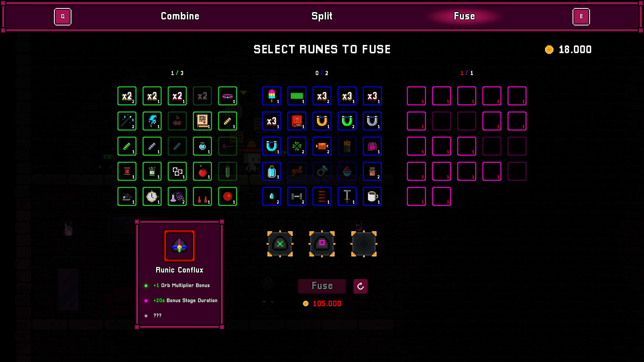The image size is (644, 362).
Task: Remove rune from pink fuse slot
Action: point(322,244)
